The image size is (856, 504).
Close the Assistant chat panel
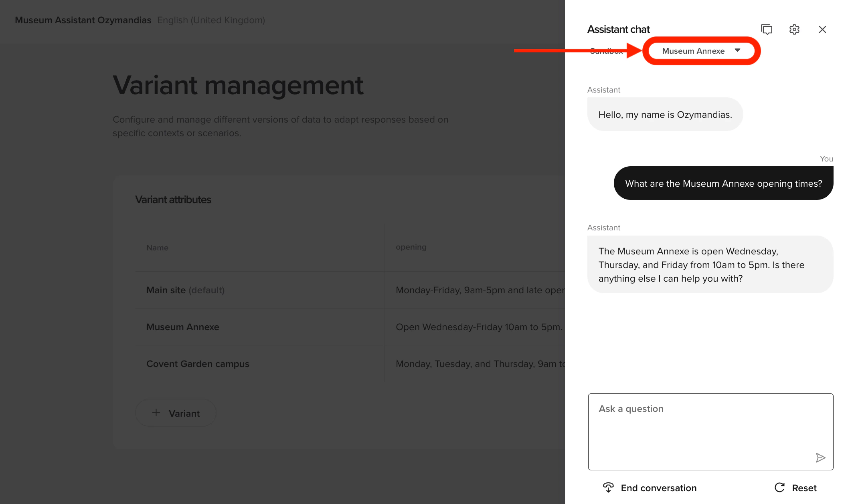pyautogui.click(x=822, y=29)
